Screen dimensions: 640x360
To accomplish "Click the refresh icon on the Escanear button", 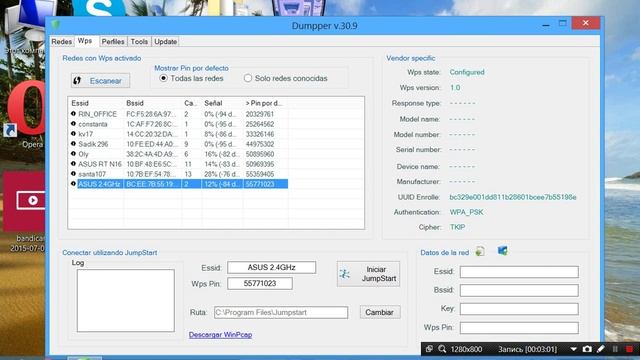I will click(77, 80).
